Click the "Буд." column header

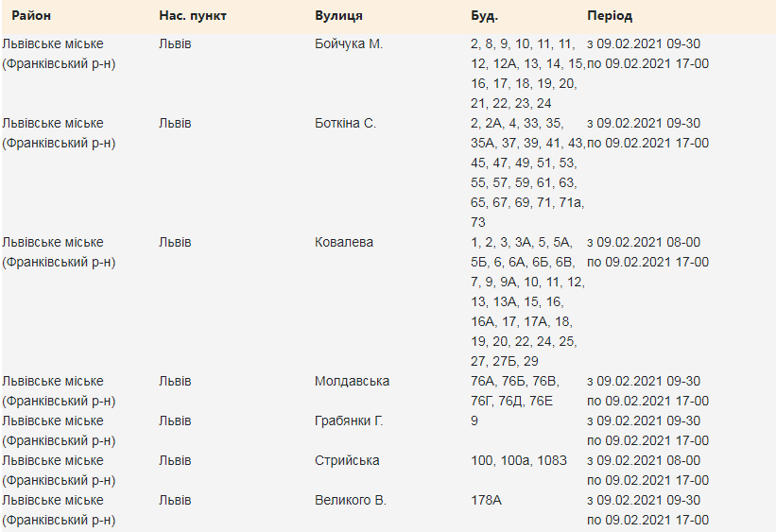[x=484, y=16]
